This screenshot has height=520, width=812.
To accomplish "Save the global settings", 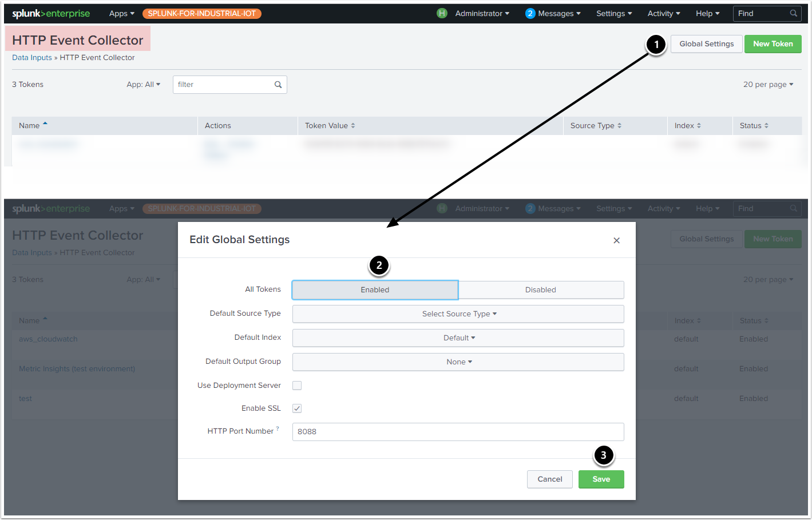I will [x=601, y=479].
